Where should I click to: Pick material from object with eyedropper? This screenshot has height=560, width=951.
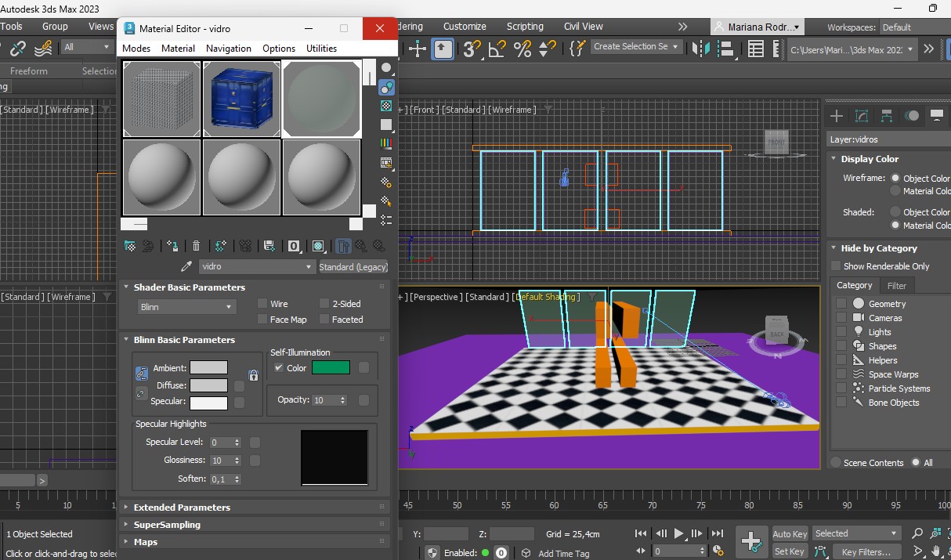click(x=186, y=266)
